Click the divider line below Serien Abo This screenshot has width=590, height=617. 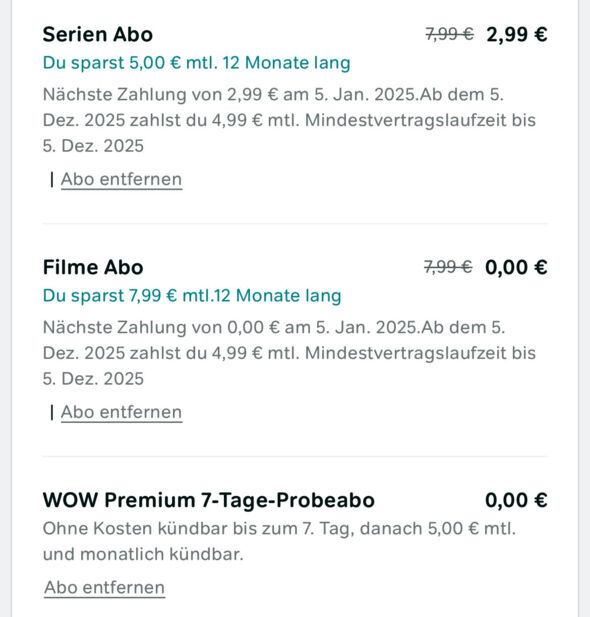[295, 224]
